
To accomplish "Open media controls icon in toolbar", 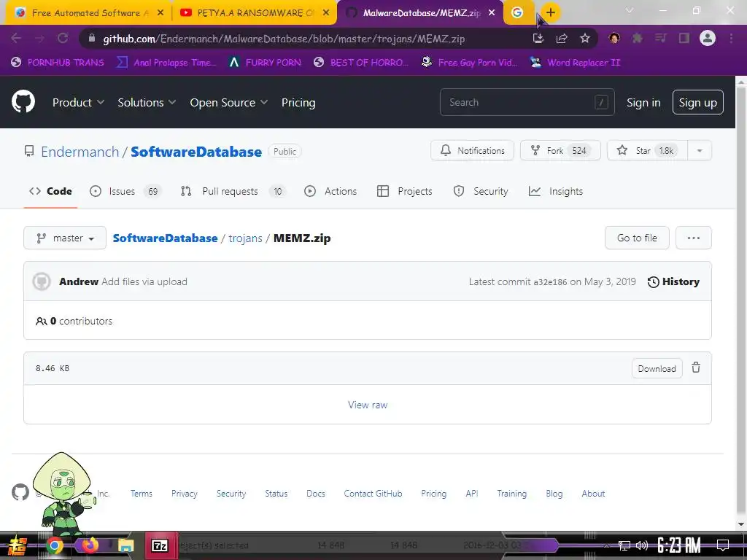I will [x=660, y=38].
